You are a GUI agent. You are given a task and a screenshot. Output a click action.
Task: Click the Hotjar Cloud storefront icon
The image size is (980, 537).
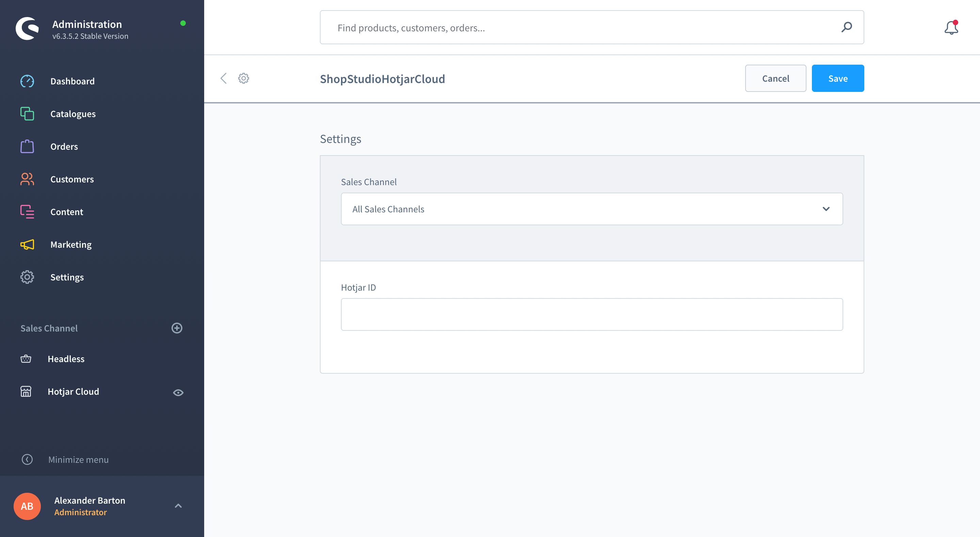tap(26, 392)
